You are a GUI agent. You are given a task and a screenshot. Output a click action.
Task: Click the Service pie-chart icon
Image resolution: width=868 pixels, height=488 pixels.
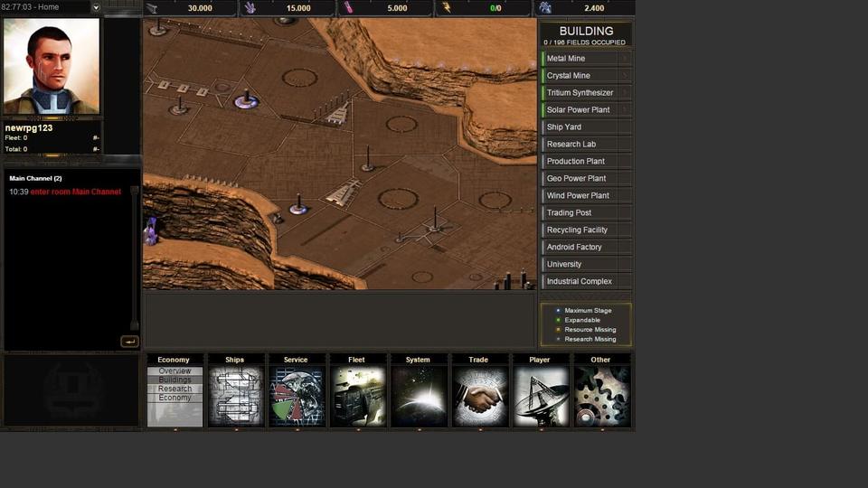pos(297,396)
